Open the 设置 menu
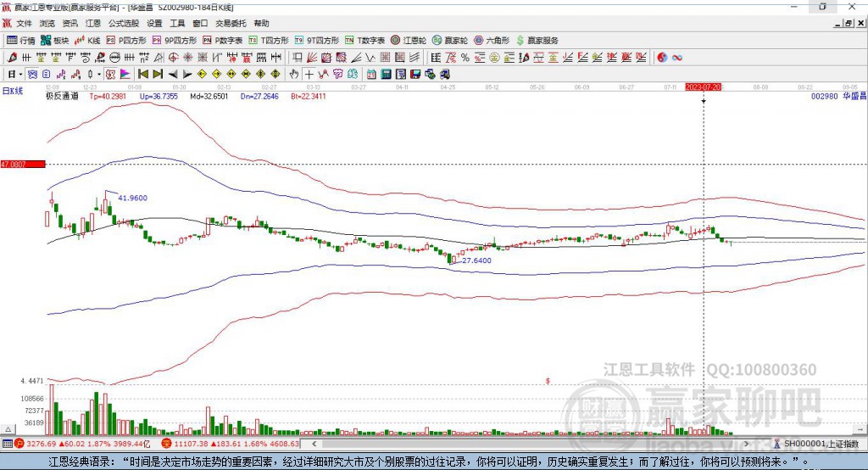868x470 pixels. (x=154, y=23)
